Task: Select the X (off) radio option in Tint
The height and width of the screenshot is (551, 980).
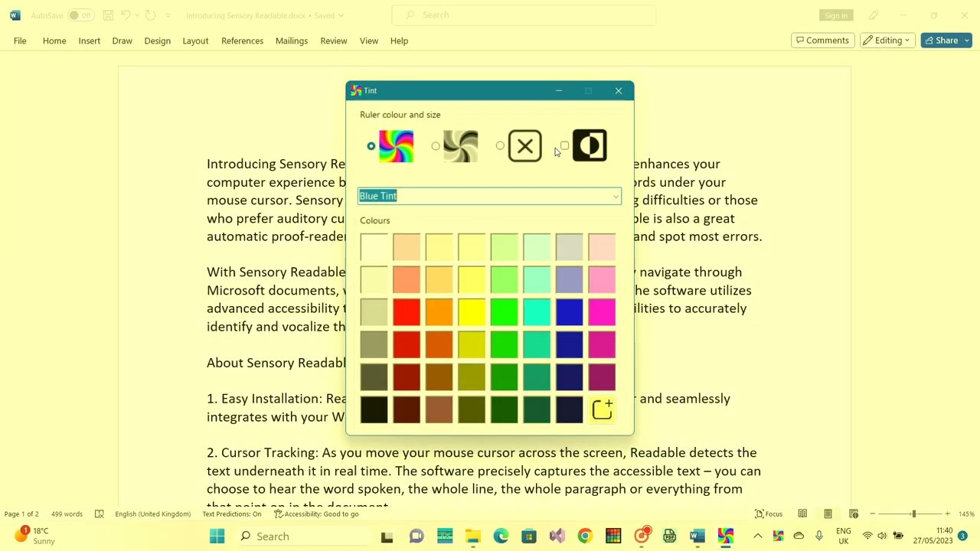Action: click(x=500, y=146)
